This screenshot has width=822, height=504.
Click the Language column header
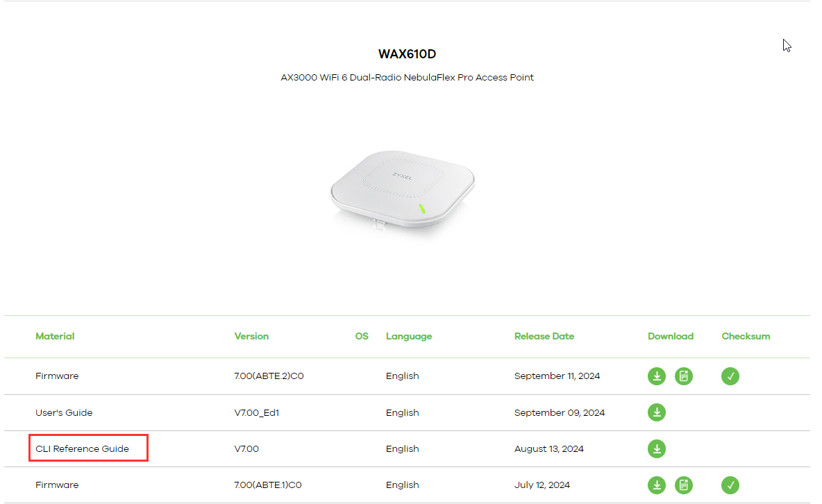point(409,336)
